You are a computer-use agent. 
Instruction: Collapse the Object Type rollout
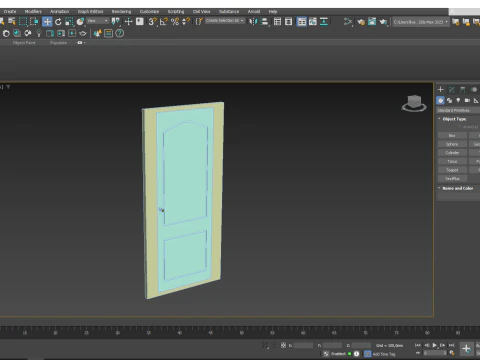pyautogui.click(x=454, y=119)
